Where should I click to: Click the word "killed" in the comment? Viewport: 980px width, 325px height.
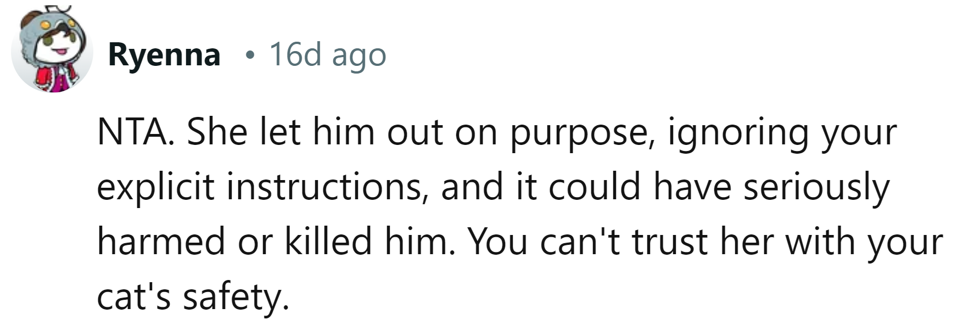328,242
